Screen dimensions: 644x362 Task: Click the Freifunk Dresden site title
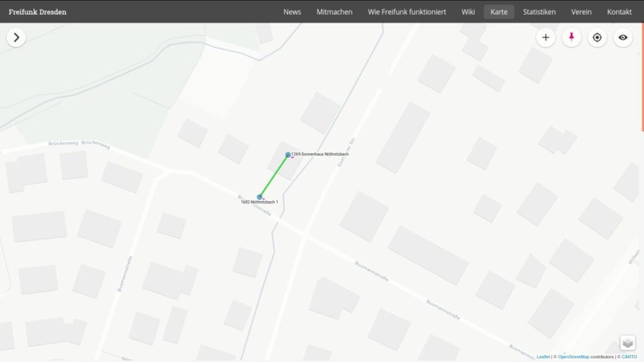pos(38,12)
